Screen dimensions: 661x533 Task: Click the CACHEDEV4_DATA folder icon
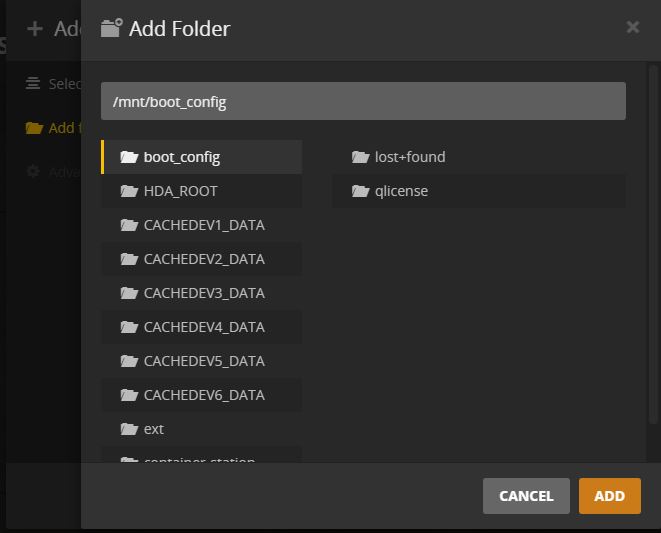128,327
